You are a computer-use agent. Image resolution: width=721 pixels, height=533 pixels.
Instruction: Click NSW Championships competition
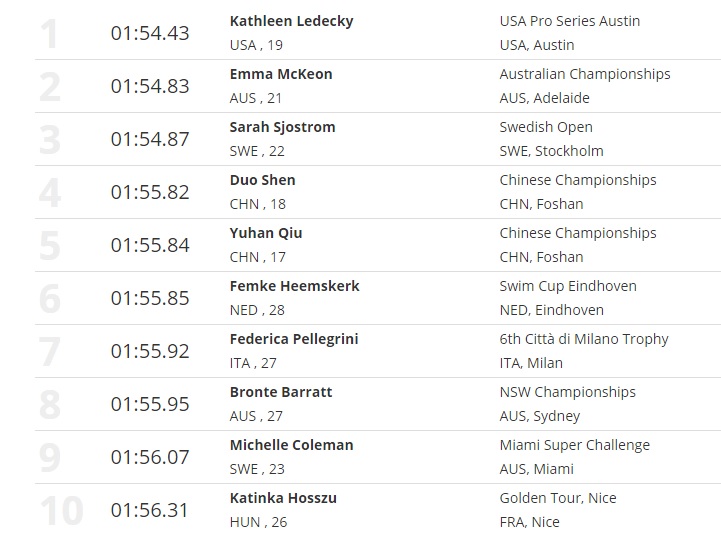567,392
